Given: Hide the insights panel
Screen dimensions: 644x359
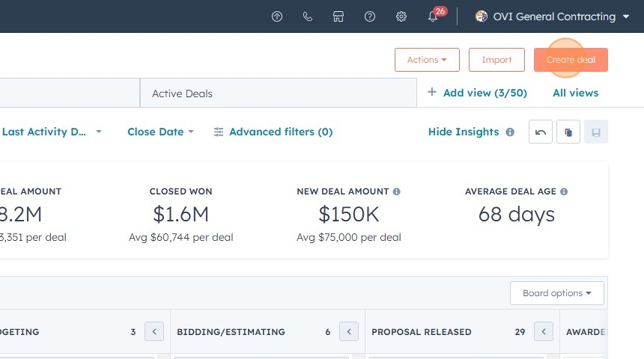Looking at the screenshot, I should tap(463, 132).
